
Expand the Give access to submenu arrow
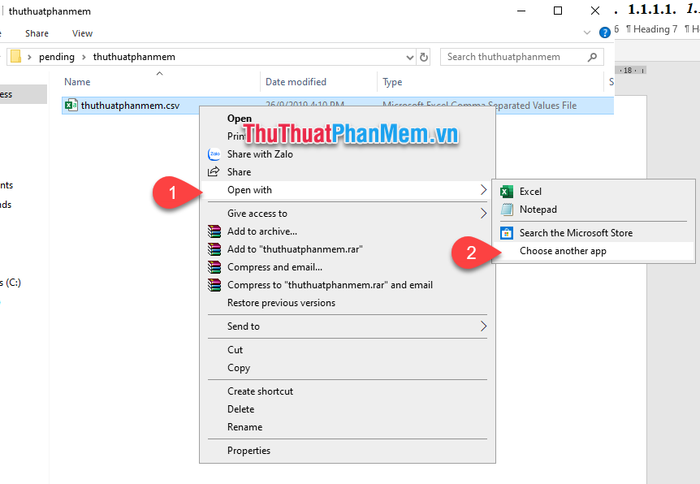[x=484, y=213]
